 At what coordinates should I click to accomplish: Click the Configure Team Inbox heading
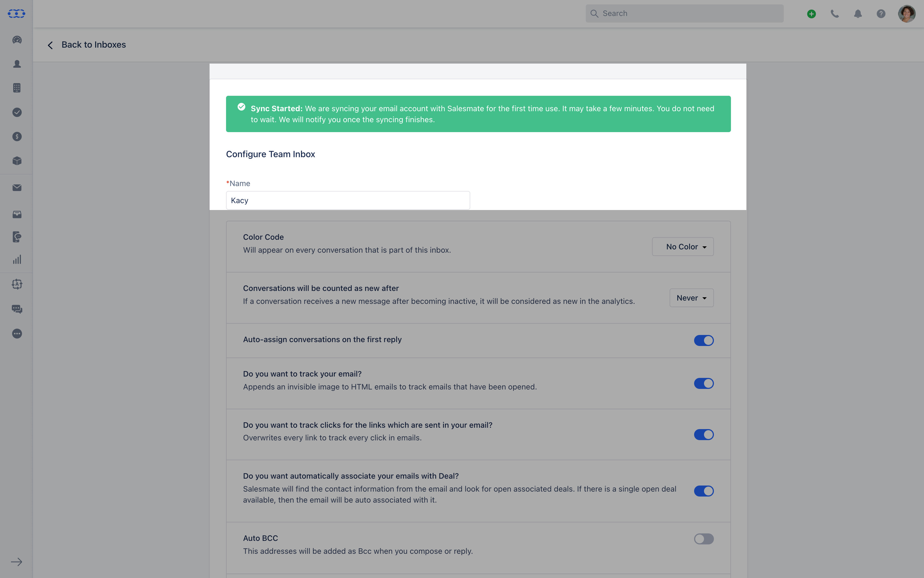pyautogui.click(x=270, y=154)
